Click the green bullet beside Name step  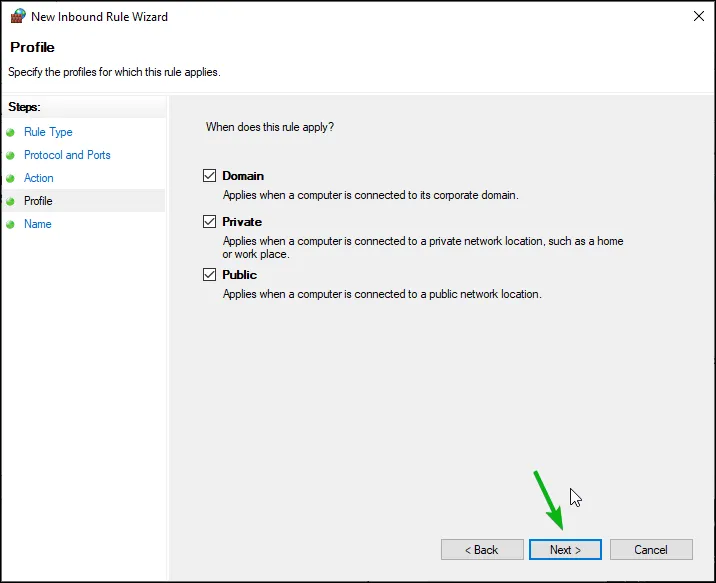click(11, 224)
